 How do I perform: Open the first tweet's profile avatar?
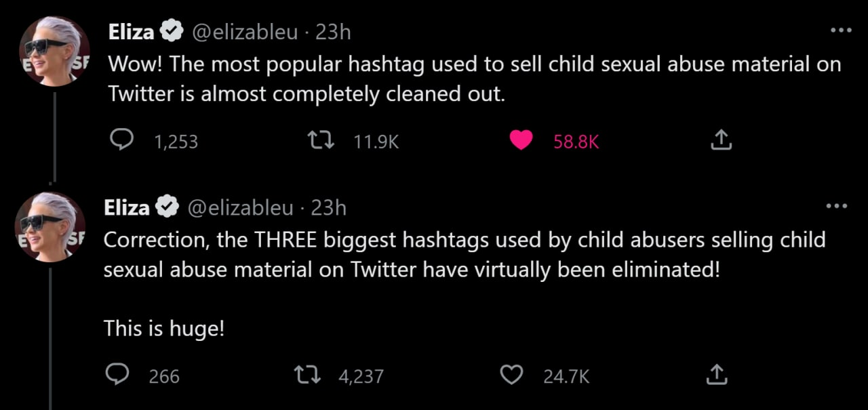[x=55, y=52]
